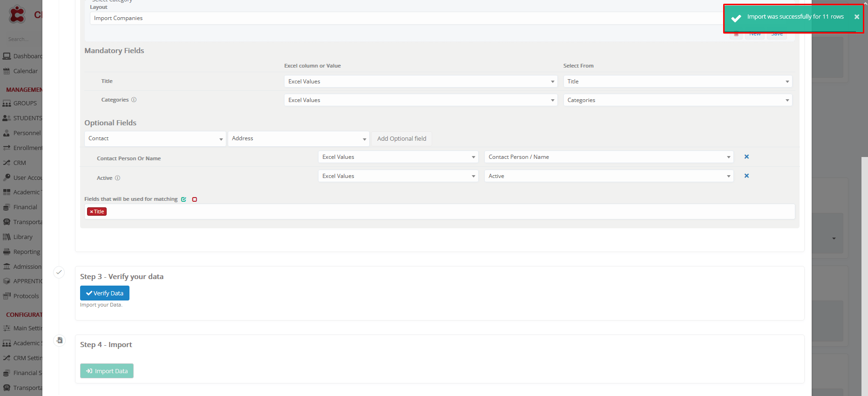
Task: Remove the Contact Person Or Name row
Action: pos(746,157)
